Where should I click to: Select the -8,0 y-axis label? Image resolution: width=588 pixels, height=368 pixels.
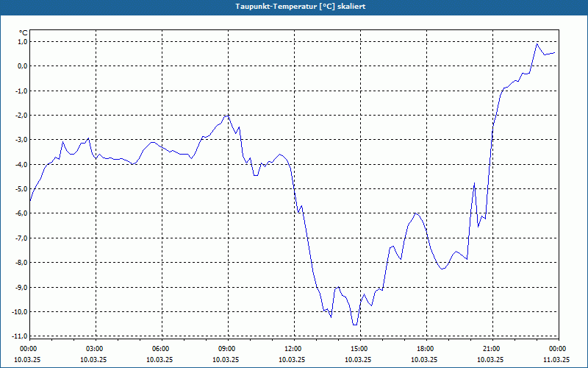coord(21,263)
